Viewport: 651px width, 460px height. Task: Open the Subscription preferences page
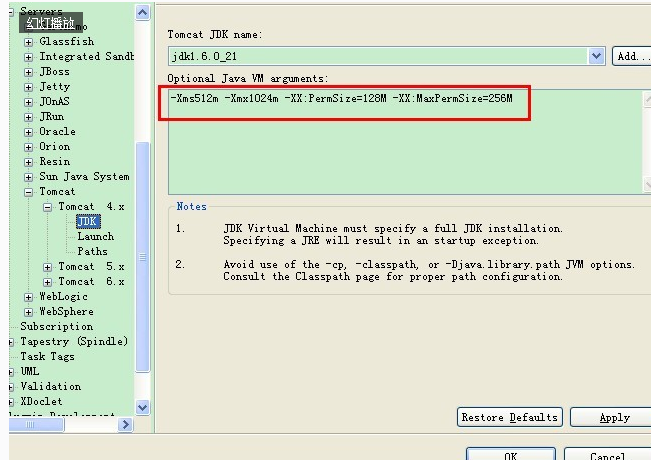(56, 326)
